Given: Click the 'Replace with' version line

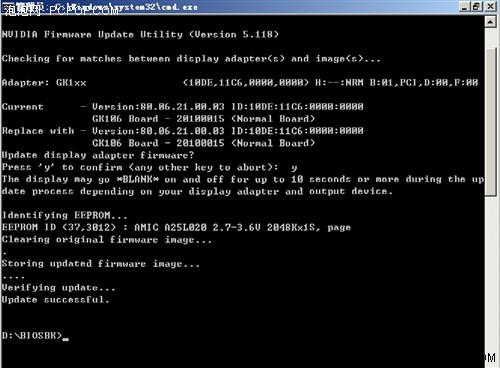Looking at the screenshot, I should [183, 131].
